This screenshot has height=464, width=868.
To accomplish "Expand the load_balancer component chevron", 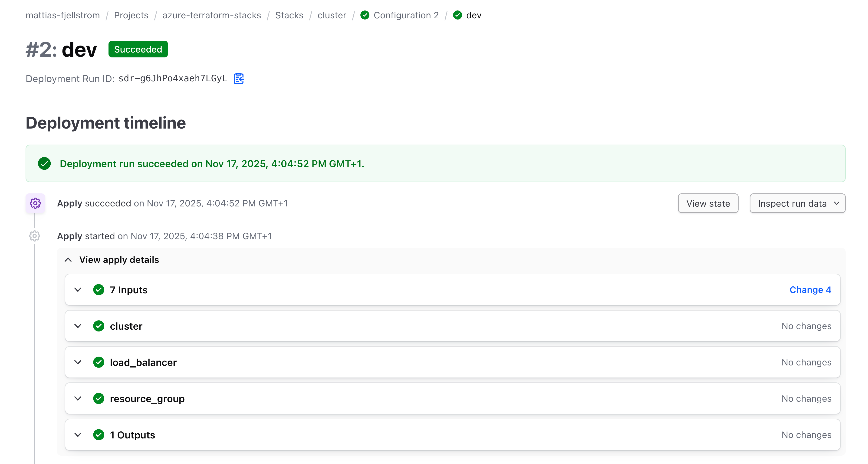I will coord(78,362).
